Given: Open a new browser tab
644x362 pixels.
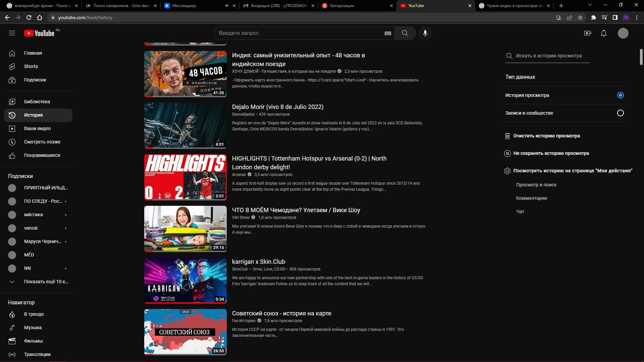Looking at the screenshot, I should point(561,6).
